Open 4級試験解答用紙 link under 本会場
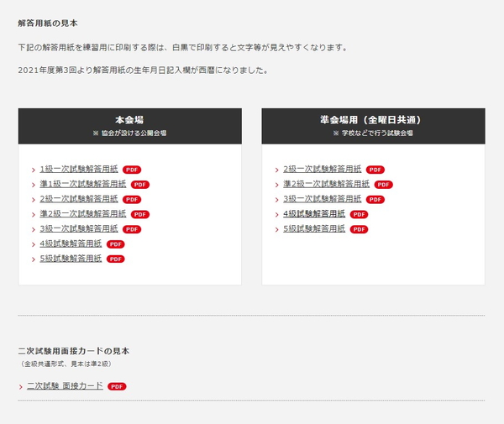 [x=71, y=243]
